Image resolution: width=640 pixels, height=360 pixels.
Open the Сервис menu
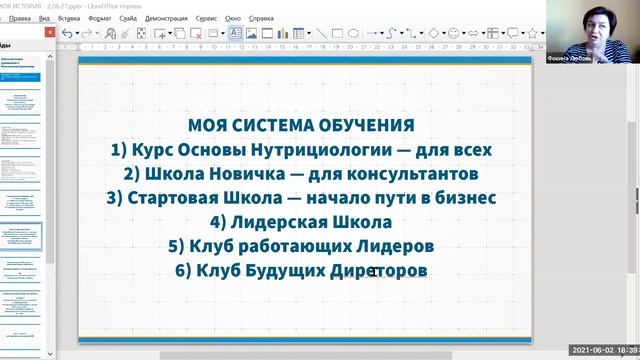click(206, 18)
